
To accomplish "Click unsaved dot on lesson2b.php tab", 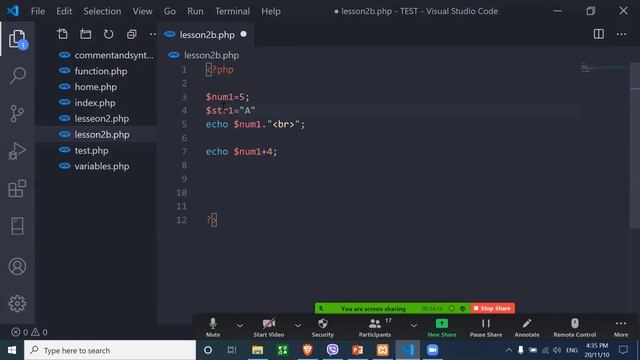I will click(x=244, y=34).
